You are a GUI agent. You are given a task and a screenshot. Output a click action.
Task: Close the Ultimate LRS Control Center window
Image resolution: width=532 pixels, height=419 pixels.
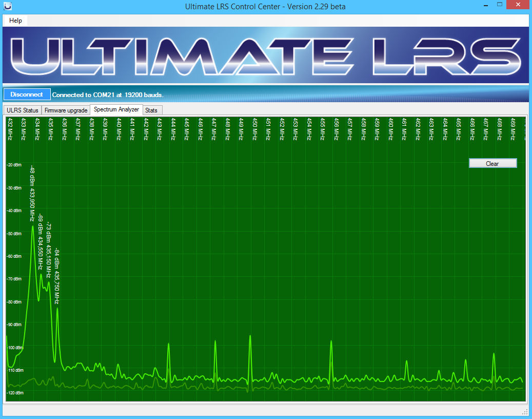click(x=518, y=5)
